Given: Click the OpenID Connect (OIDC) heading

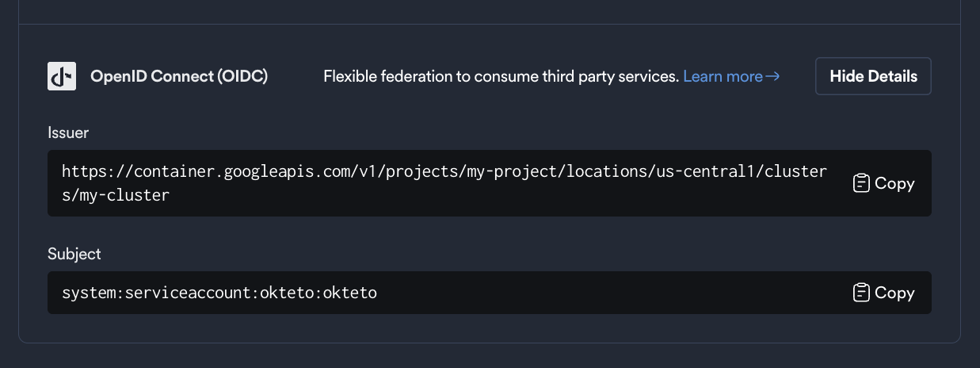Looking at the screenshot, I should [179, 76].
